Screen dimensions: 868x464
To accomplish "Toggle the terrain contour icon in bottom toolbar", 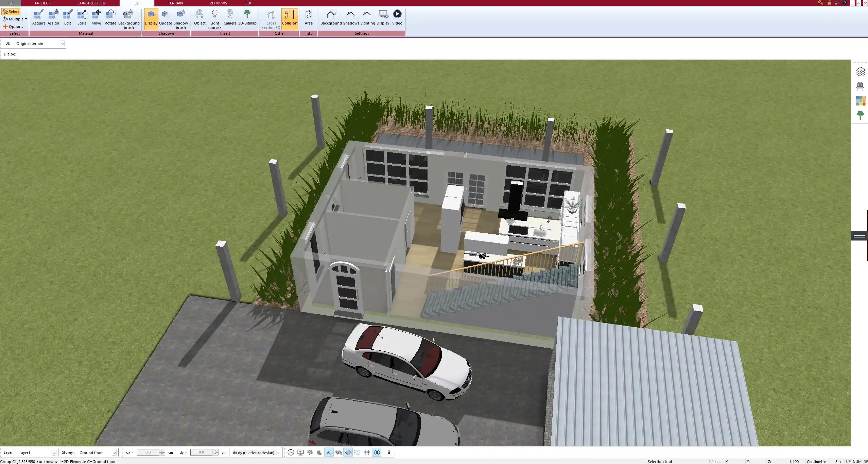I will (358, 452).
